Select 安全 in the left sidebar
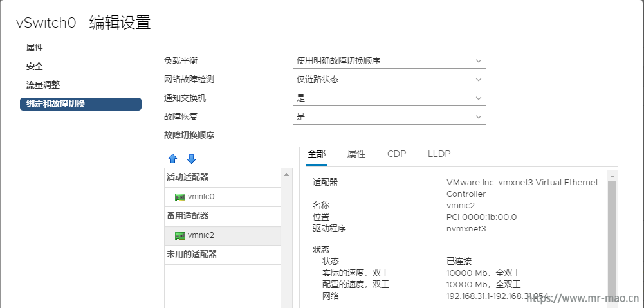Screen dimensions: 644x308 point(35,66)
